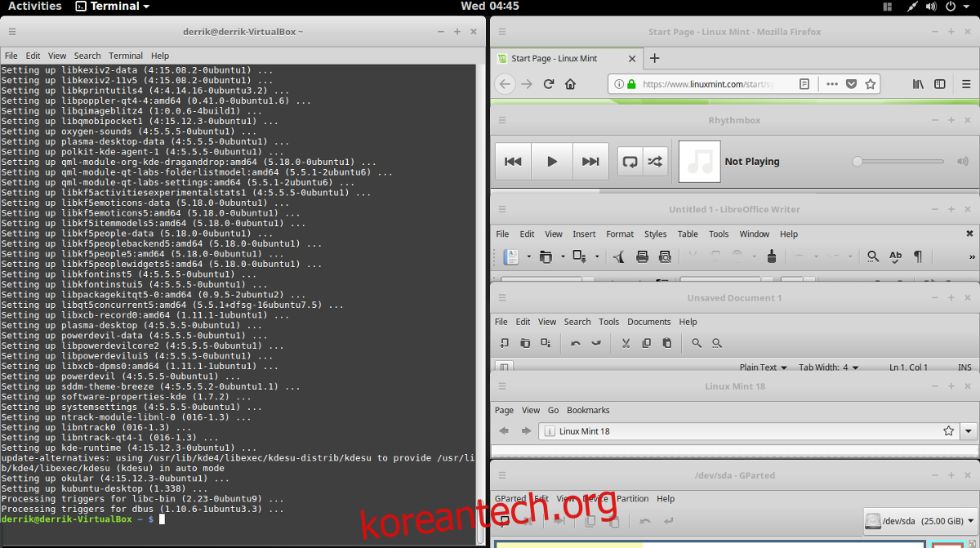Open the system power menu in top bar
The image size is (980, 548).
point(950,7)
